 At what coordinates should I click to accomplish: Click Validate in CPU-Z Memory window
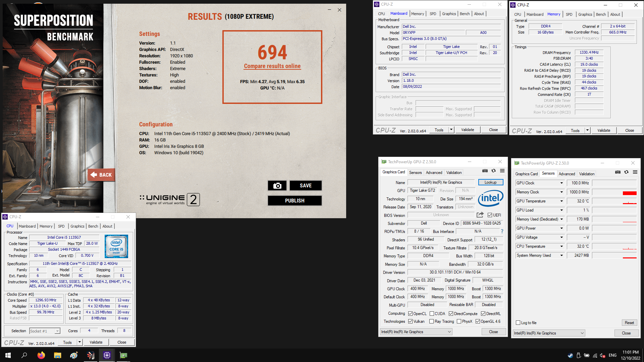click(x=604, y=130)
